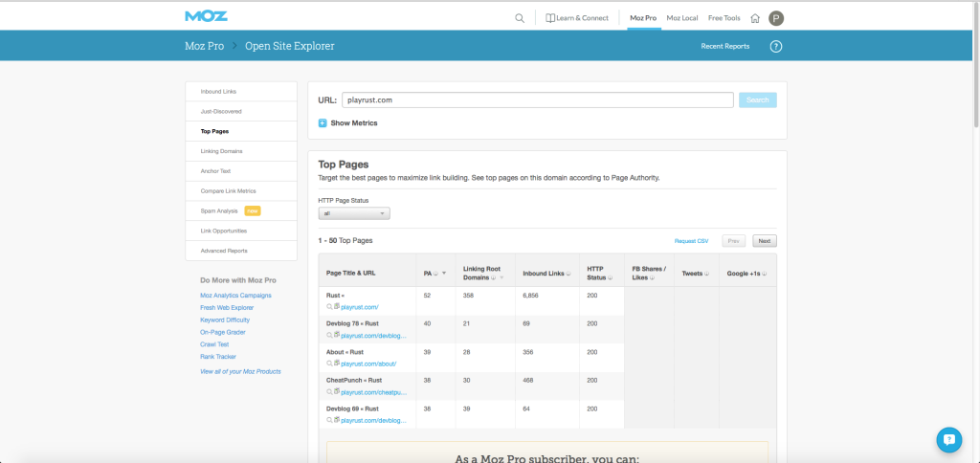Open the Free Tools menu
The height and width of the screenshot is (463, 980).
tap(724, 18)
